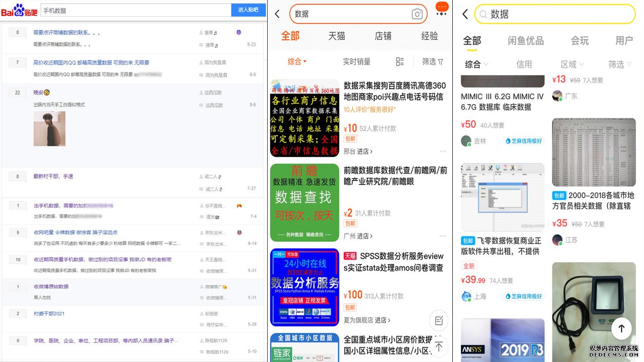Open the 数据分析服务 product image
644x362 pixels.
(305, 287)
